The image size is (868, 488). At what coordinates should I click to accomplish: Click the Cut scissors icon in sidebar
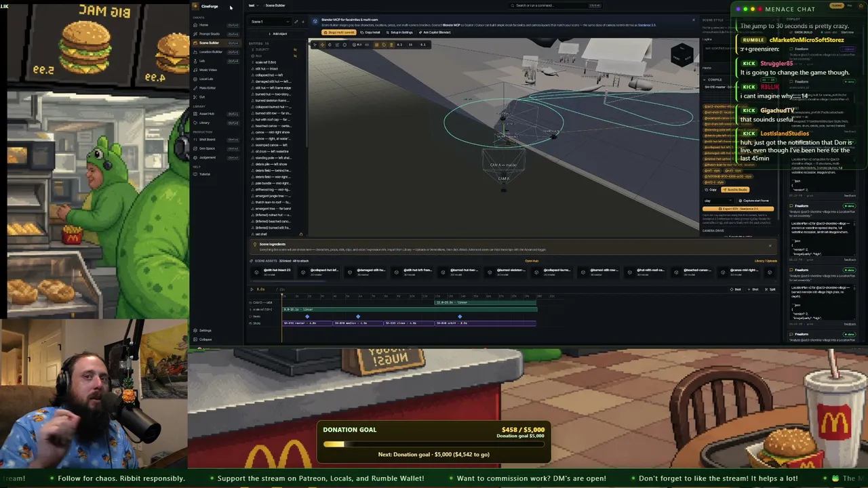point(195,97)
